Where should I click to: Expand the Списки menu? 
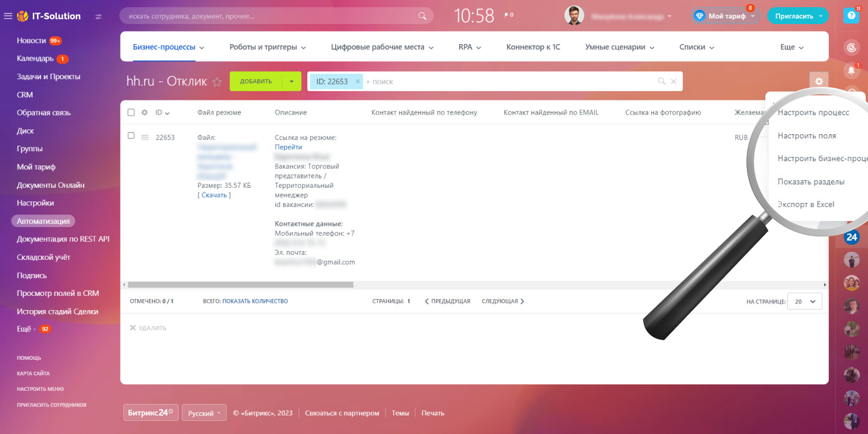coord(697,47)
